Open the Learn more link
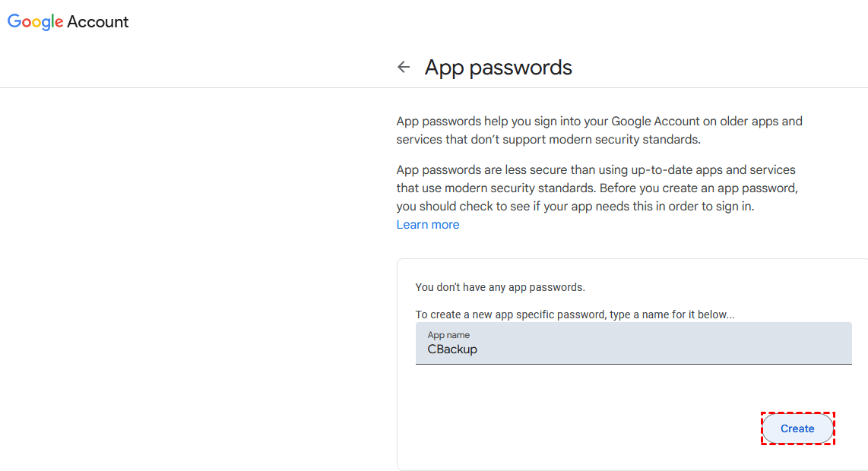The height and width of the screenshot is (471, 868). point(428,224)
